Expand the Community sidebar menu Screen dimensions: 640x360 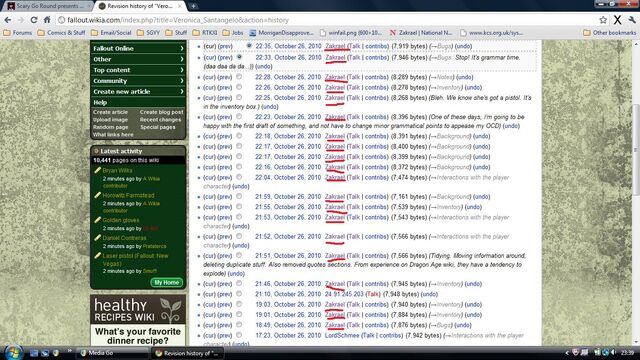tap(138, 81)
